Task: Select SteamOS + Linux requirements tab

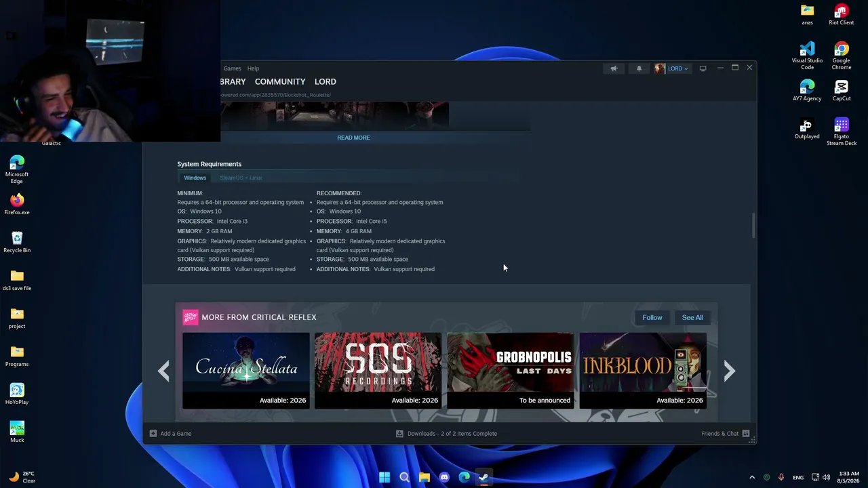Action: pyautogui.click(x=241, y=178)
